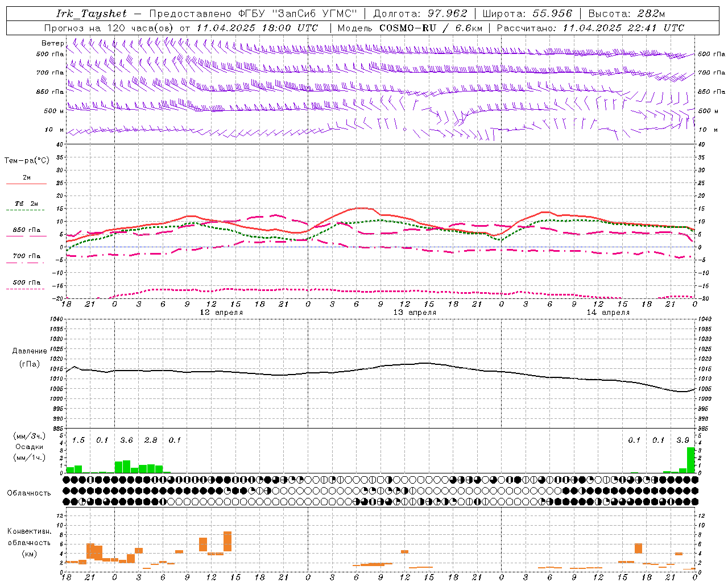
Task: Click the '(мм/1ч.)' unit label
Action: tap(29, 458)
